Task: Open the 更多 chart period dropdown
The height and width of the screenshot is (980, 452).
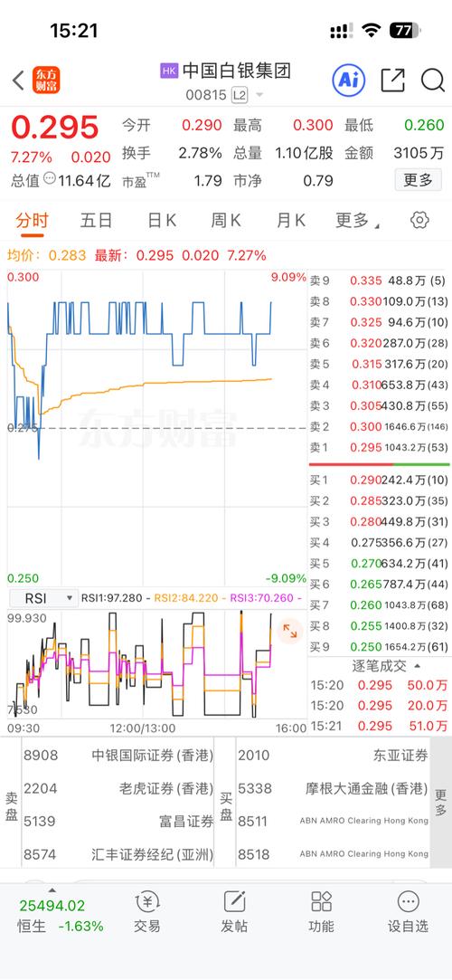Action: (357, 220)
